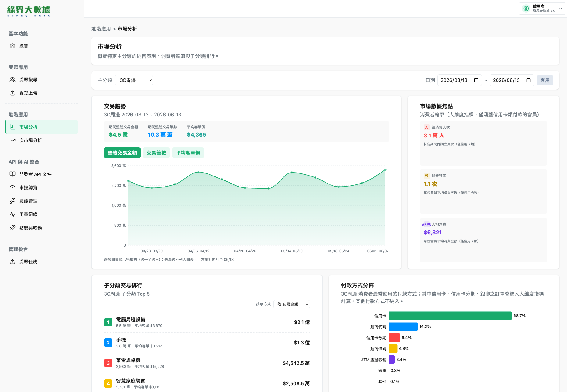Click the blue 超商代碼 16.2% bar
567x392 pixels.
click(403, 326)
